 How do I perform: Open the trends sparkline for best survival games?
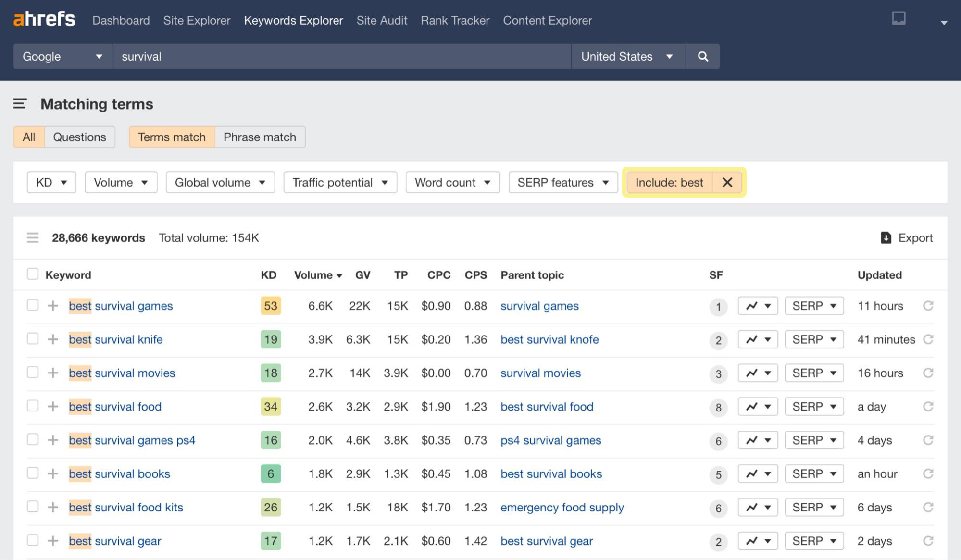[x=757, y=306]
